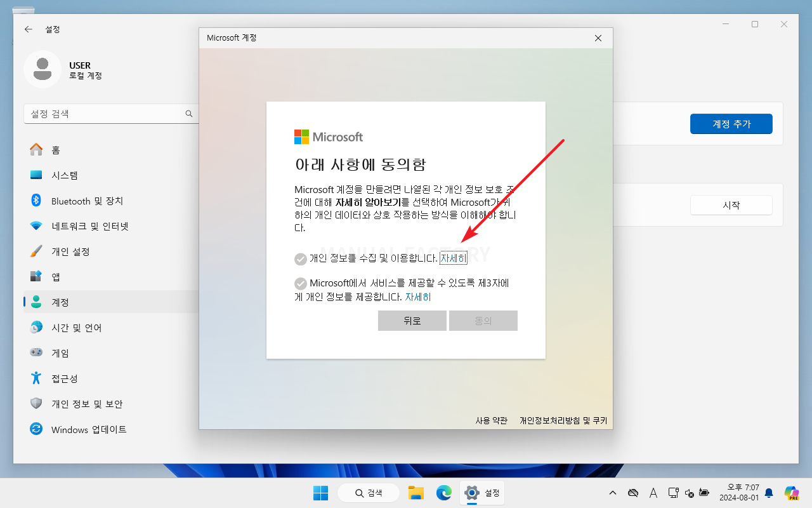Open the 앱 apps icon

[36, 277]
